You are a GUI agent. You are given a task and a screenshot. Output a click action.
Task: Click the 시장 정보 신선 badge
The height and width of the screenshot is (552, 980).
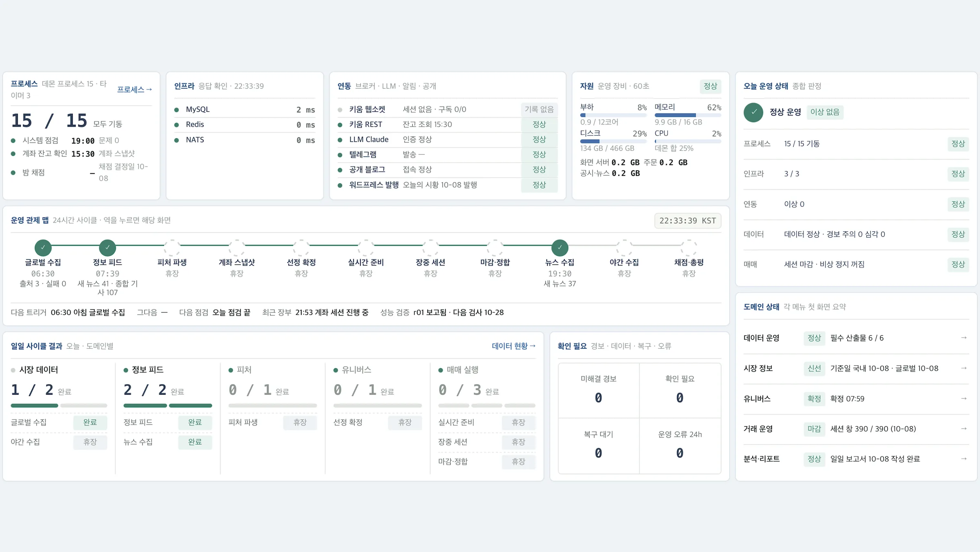(814, 369)
